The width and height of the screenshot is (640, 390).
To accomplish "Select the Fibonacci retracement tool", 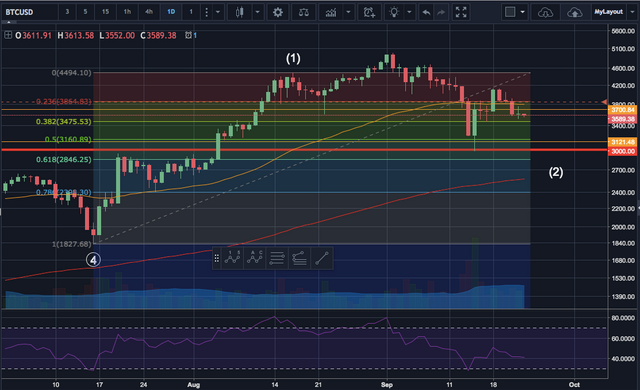I will (x=277, y=258).
